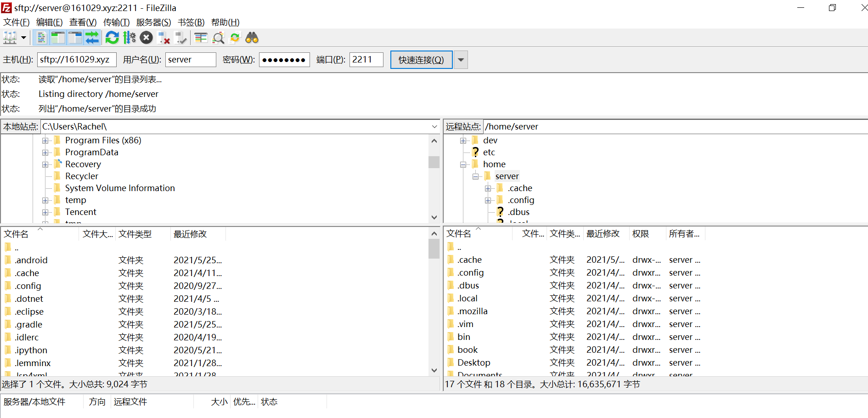Expand the Program Files (x86) tree node
The image size is (868, 418).
[x=45, y=141]
